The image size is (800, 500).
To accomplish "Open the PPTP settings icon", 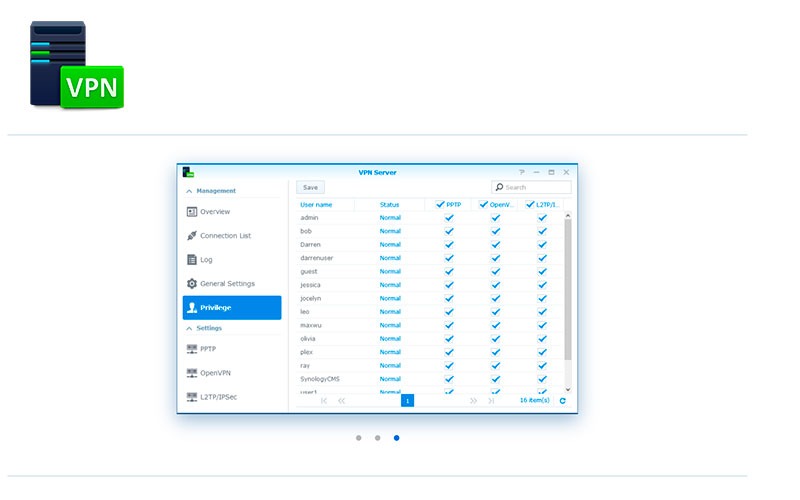I will click(192, 349).
